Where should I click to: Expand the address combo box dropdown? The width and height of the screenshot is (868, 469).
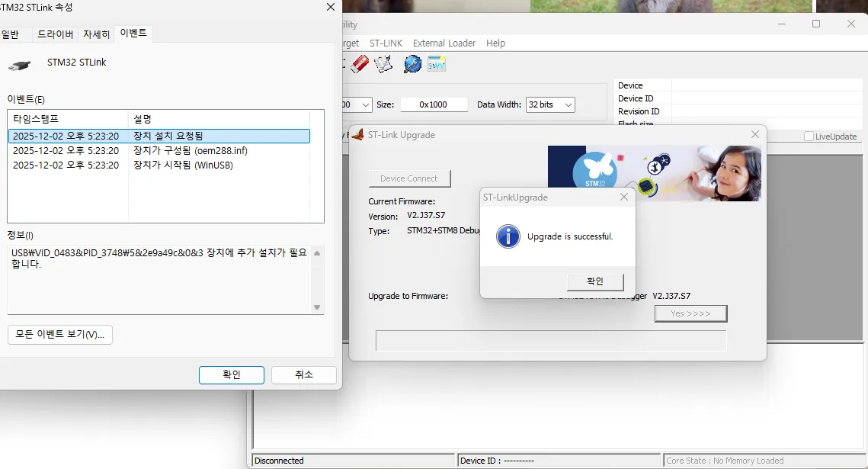pyautogui.click(x=364, y=104)
